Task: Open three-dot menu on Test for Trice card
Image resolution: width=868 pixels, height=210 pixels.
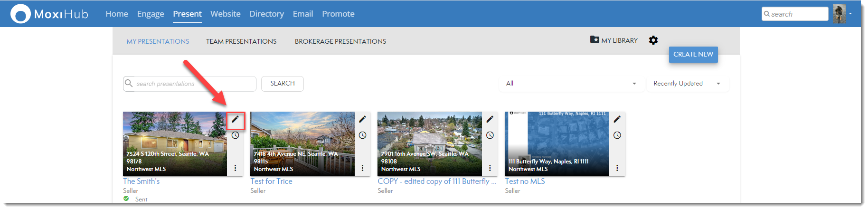Action: coord(362,168)
